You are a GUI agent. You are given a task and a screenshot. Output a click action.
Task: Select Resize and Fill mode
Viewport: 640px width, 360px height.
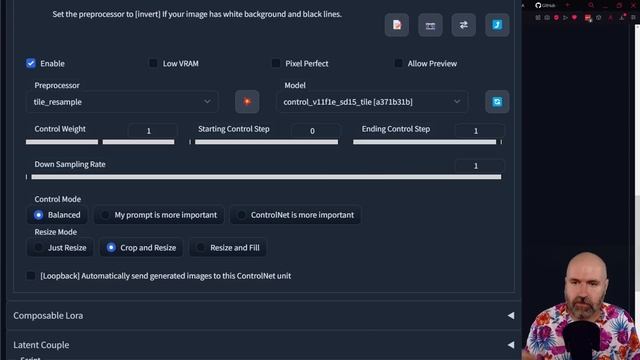coord(228,248)
